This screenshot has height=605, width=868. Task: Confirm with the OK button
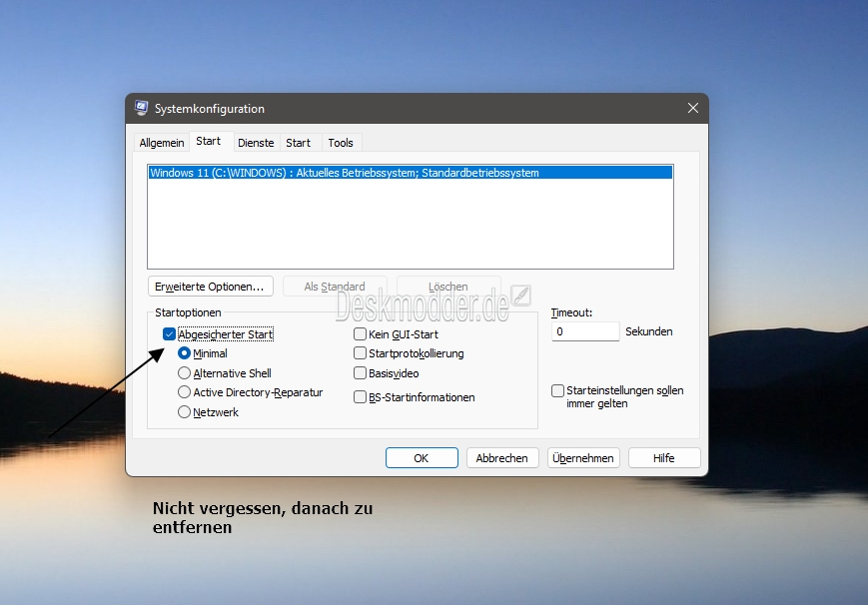click(x=422, y=458)
